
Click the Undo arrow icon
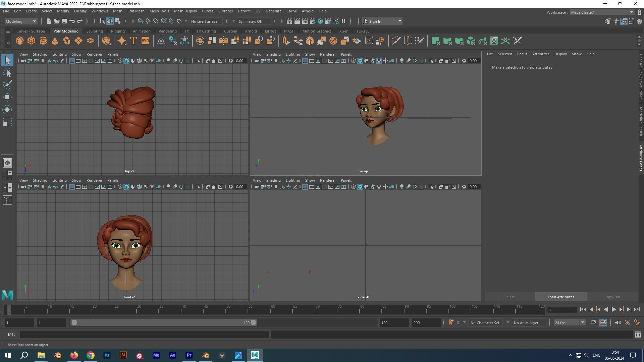tap(72, 21)
